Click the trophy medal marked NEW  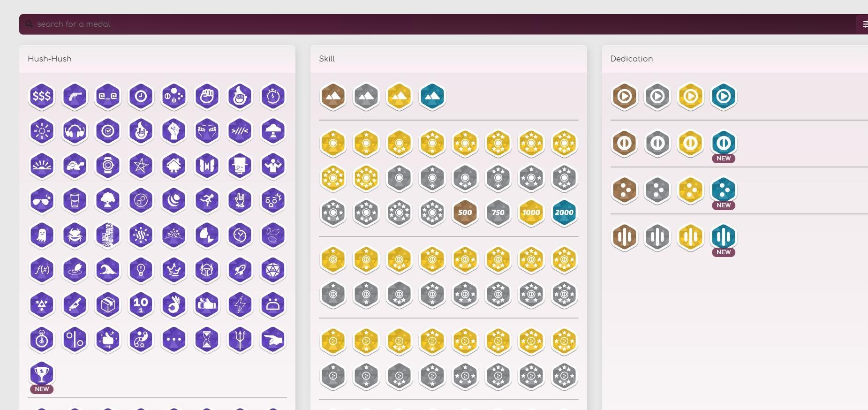(x=42, y=374)
